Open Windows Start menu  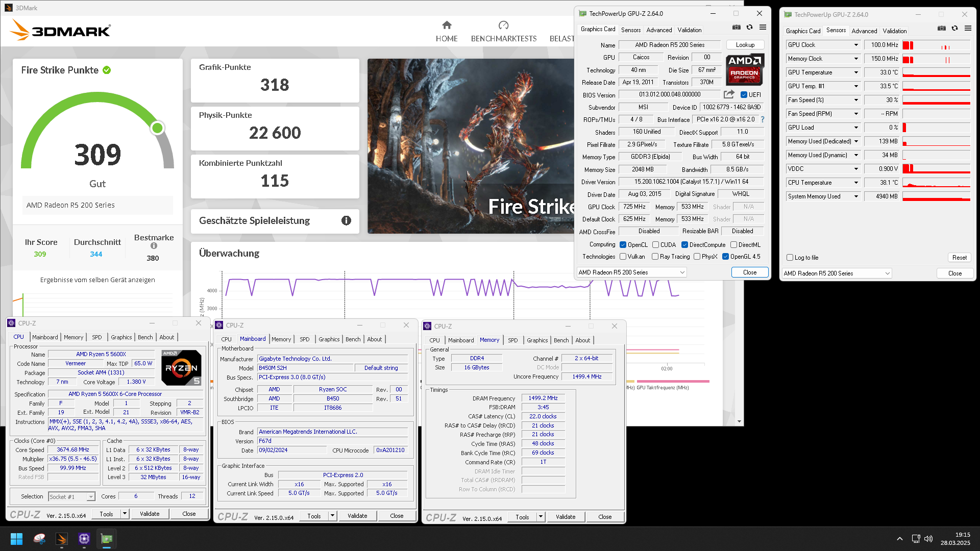point(16,539)
